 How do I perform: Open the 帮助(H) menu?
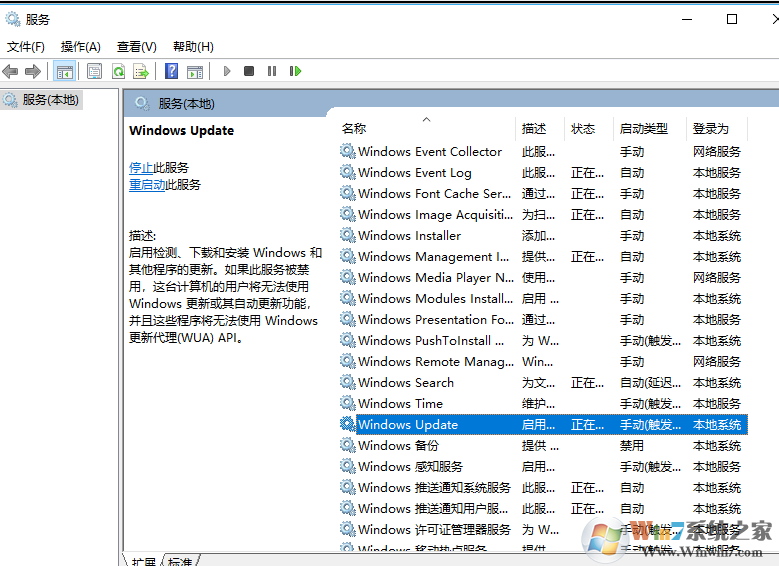pos(193,47)
